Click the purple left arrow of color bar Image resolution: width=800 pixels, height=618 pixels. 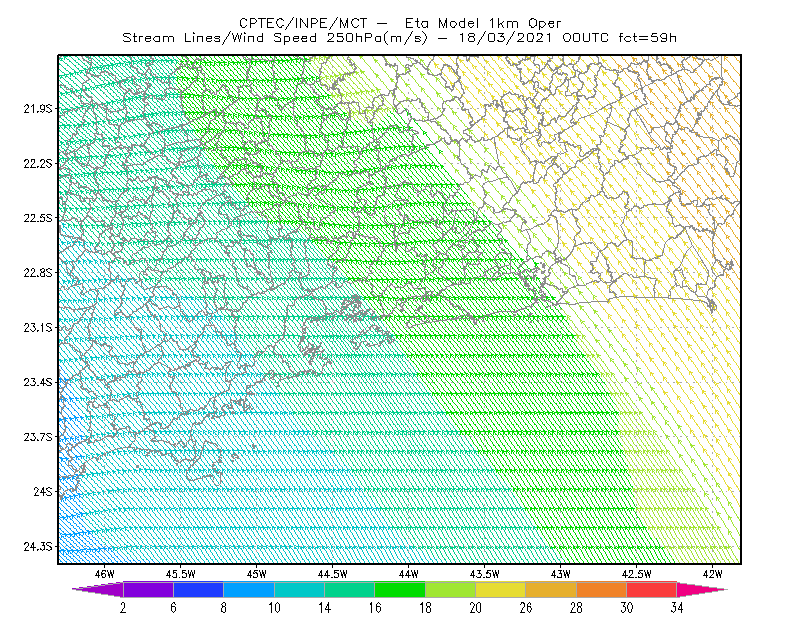98,589
